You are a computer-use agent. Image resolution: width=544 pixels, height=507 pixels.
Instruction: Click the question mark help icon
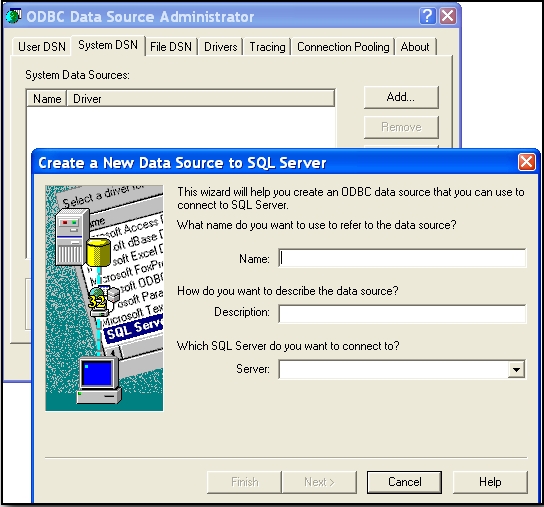[x=427, y=16]
